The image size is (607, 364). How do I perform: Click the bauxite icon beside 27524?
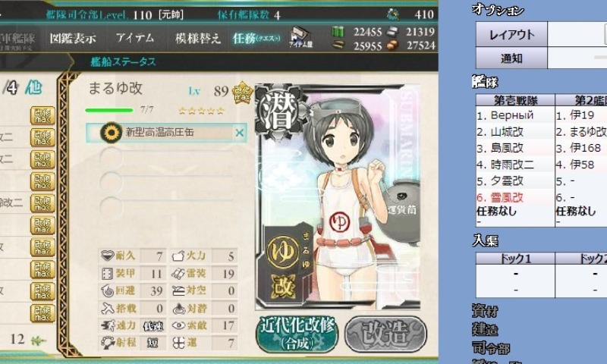point(393,45)
